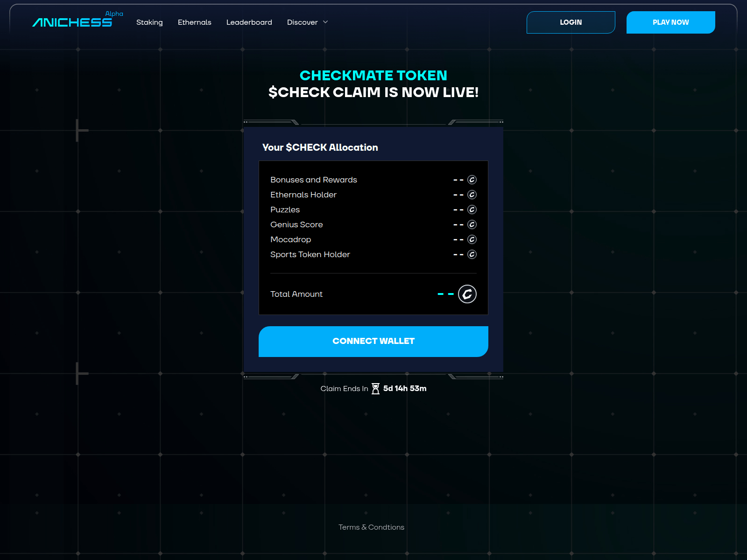
Task: Click the LOGIN button
Action: tap(571, 22)
